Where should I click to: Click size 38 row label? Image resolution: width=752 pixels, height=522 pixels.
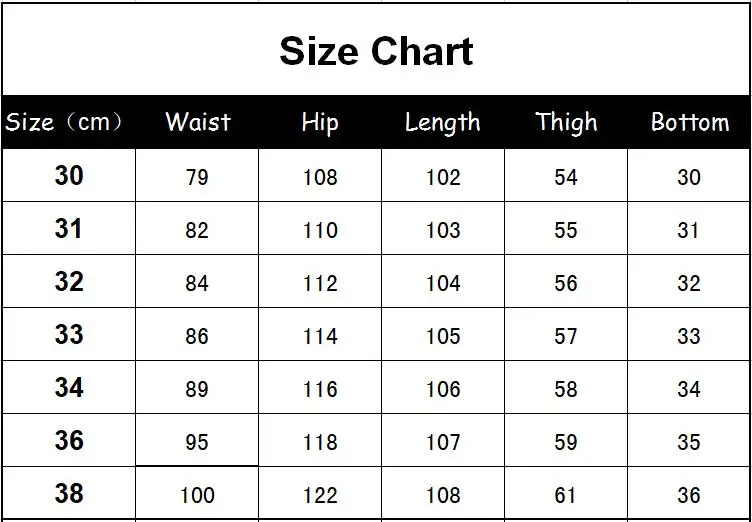[69, 493]
